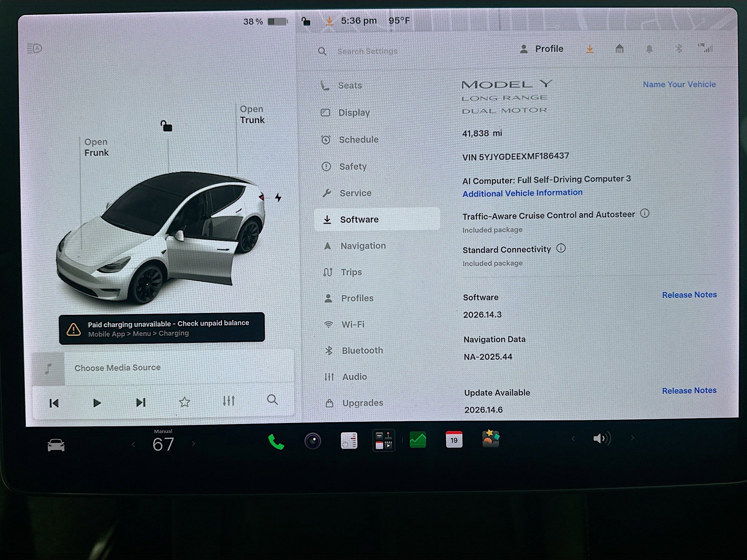Open the Phone app
This screenshot has height=560, width=747.
[x=276, y=442]
